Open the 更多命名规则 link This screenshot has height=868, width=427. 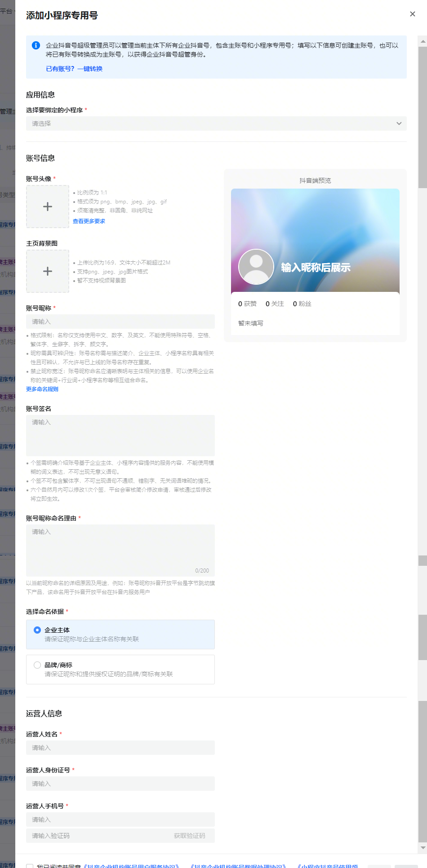coord(42,389)
